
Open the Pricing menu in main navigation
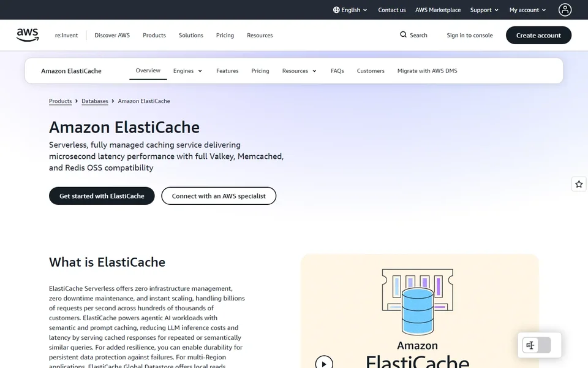click(225, 35)
